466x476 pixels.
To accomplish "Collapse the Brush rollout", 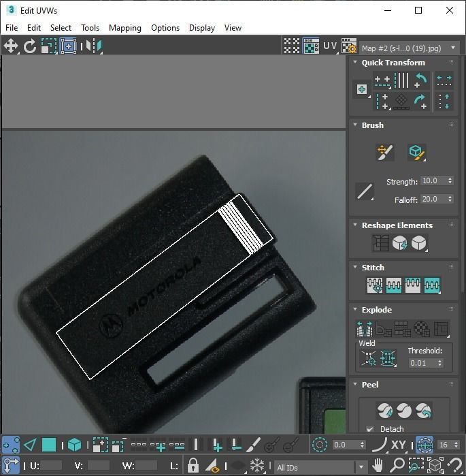I will click(355, 125).
